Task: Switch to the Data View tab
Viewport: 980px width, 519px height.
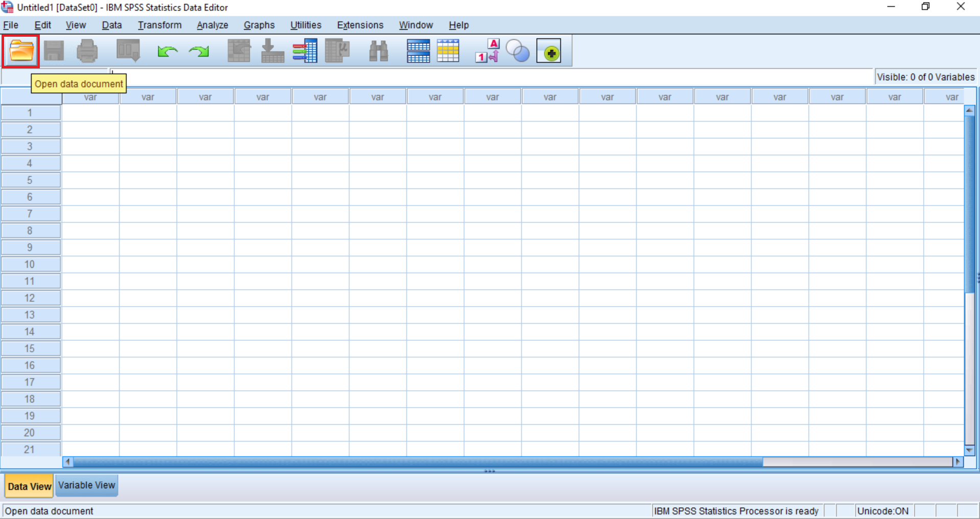Action: click(29, 486)
